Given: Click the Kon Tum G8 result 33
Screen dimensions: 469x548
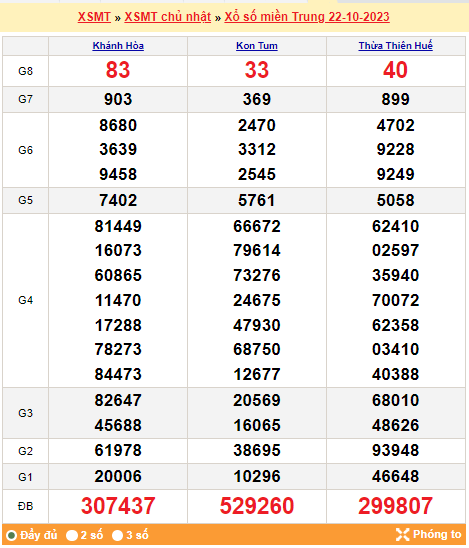Looking at the screenshot, I should tap(257, 70).
